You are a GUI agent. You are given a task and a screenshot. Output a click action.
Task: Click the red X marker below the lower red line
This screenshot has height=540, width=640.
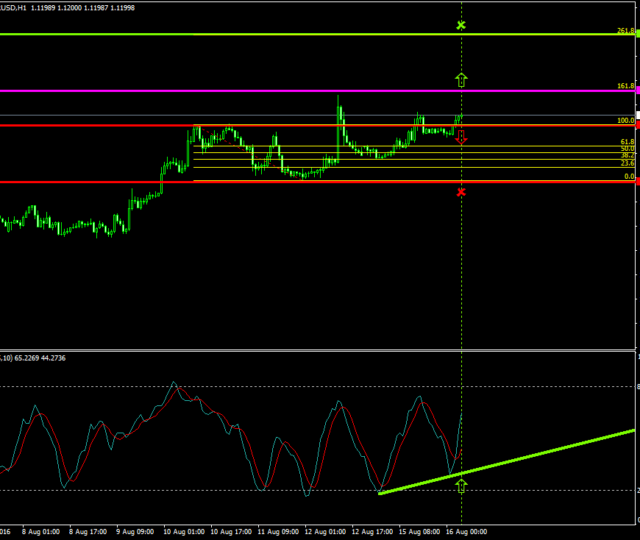pos(460,192)
